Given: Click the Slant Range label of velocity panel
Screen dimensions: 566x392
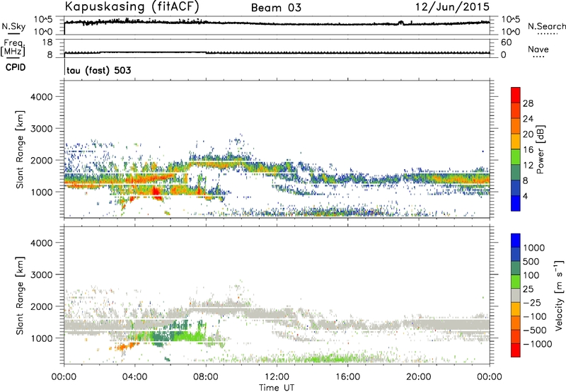Looking at the screenshot, I should pos(20,296).
